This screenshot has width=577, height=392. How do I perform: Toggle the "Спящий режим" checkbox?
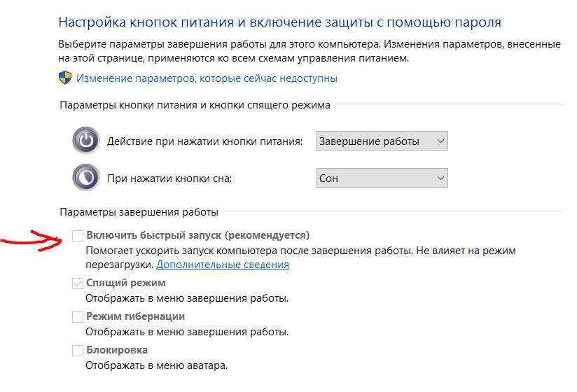pos(78,283)
